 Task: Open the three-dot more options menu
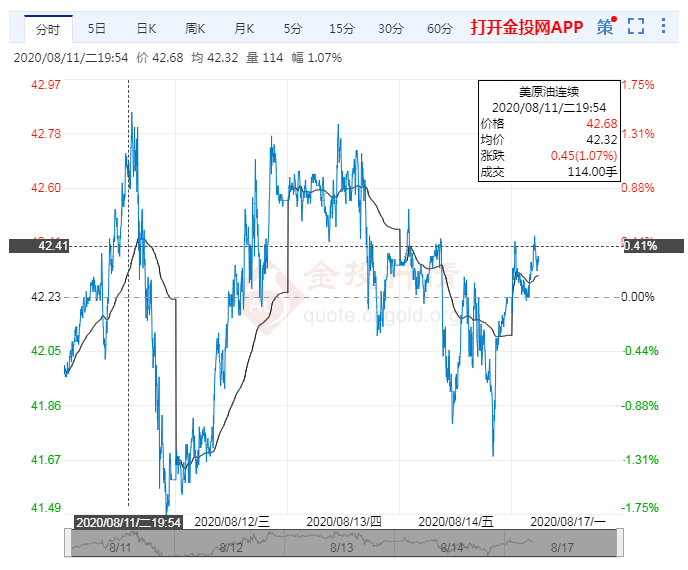coord(665,27)
